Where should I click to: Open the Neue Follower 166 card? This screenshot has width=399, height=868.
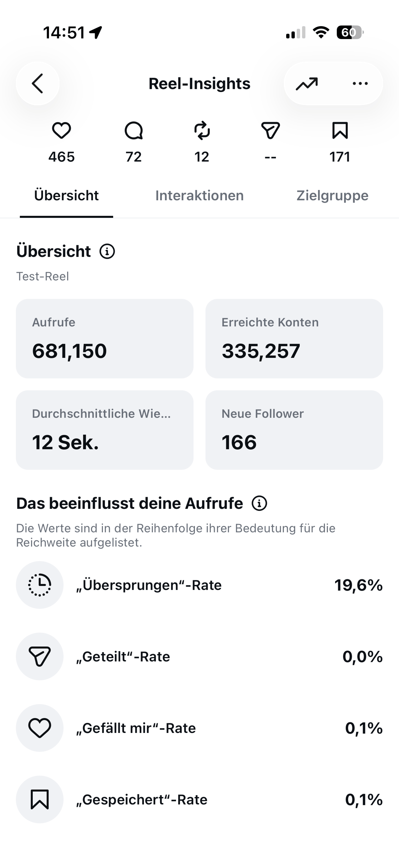294,430
